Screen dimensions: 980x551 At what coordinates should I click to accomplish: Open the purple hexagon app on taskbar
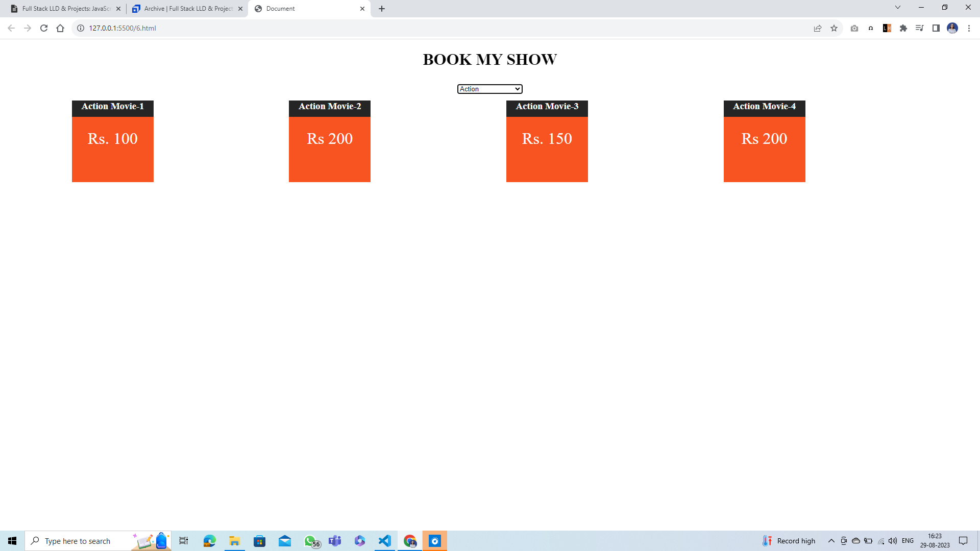pyautogui.click(x=360, y=541)
